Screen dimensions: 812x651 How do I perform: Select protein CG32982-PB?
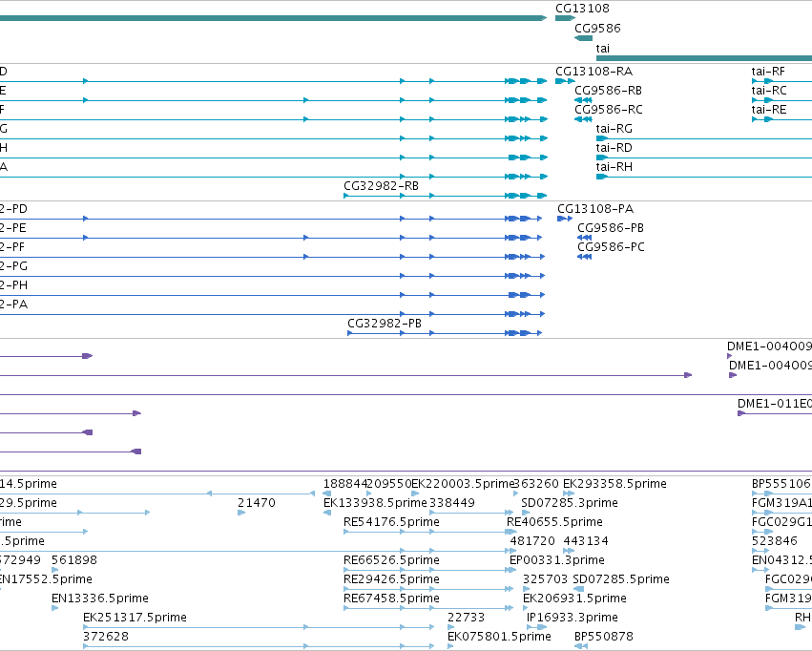coord(385,324)
